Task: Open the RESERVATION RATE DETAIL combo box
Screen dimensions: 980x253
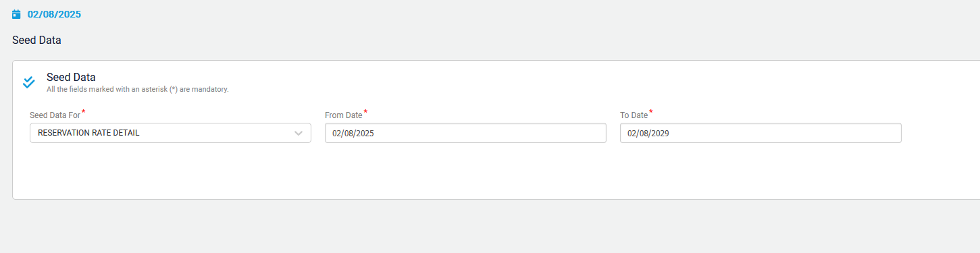Action: click(170, 133)
